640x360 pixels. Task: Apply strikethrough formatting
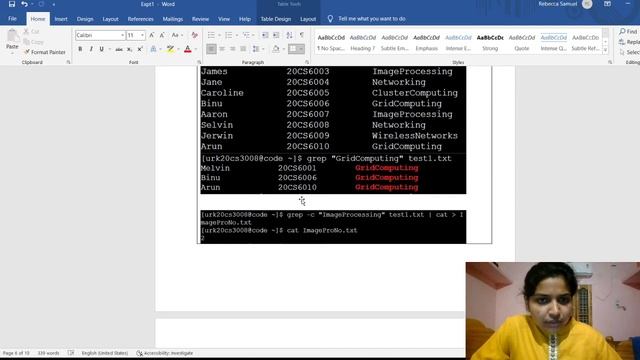[119, 49]
